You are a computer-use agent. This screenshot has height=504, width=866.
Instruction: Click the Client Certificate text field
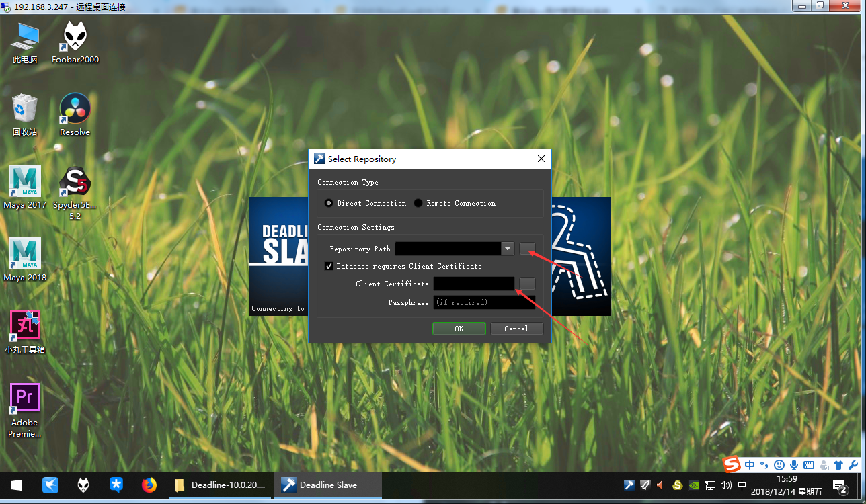click(x=474, y=284)
